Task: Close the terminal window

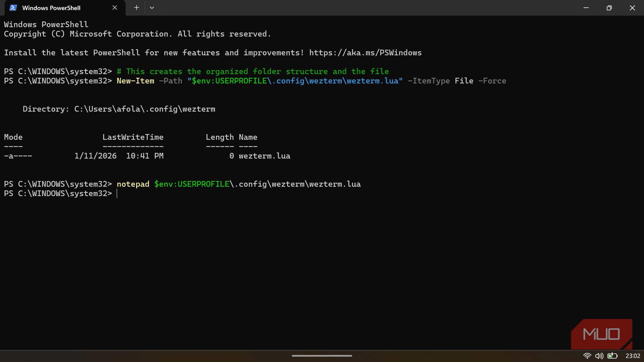Action: (x=632, y=8)
